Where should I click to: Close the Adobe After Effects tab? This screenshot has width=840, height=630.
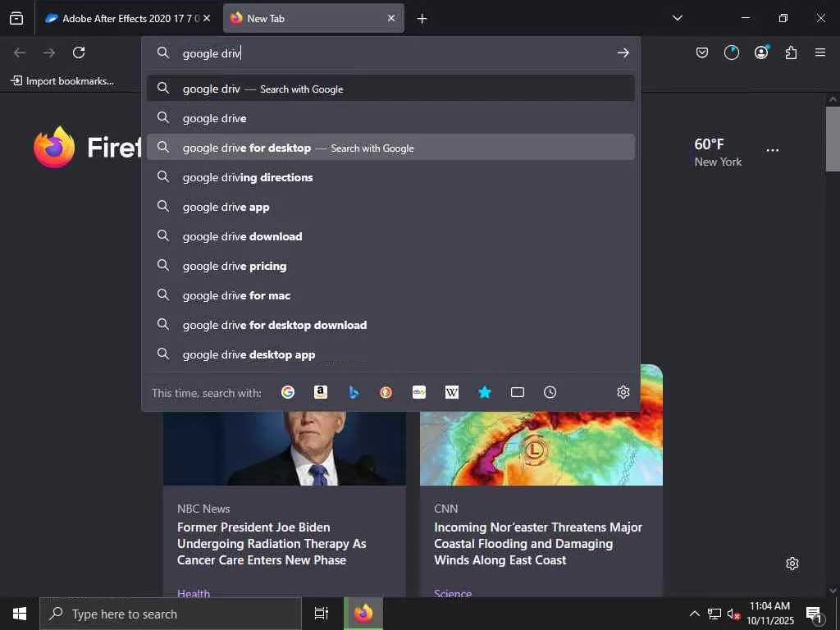[207, 18]
